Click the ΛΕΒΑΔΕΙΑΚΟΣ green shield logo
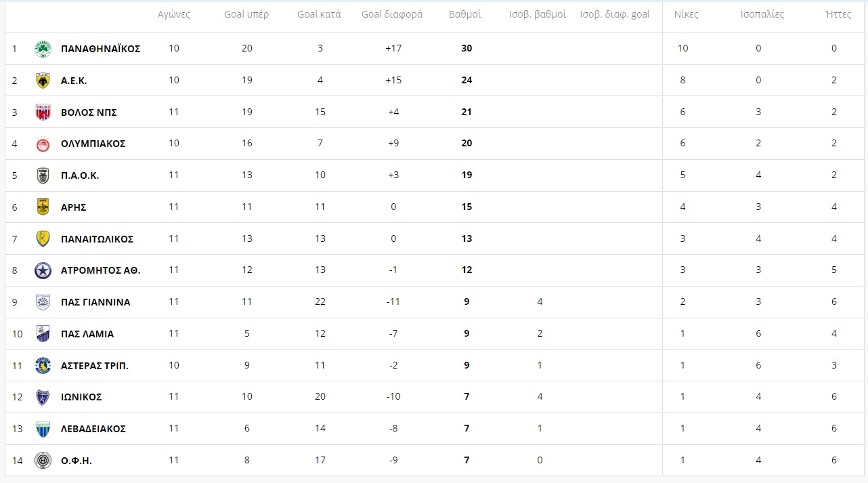This screenshot has width=868, height=483. (43, 429)
